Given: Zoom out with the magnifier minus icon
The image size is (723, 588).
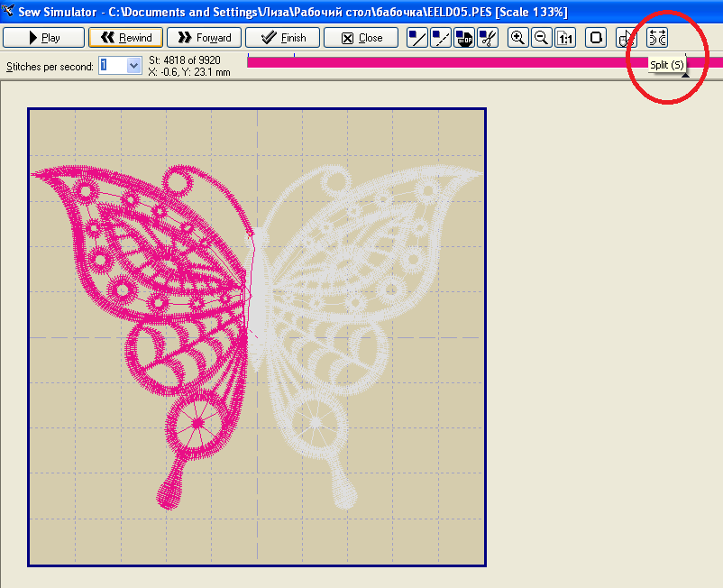Looking at the screenshot, I should pyautogui.click(x=541, y=38).
